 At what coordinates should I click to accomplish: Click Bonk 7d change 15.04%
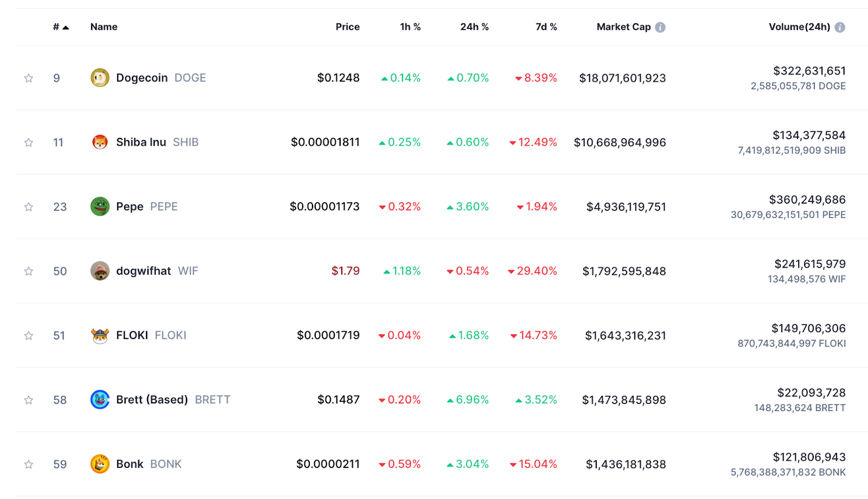[x=533, y=464]
